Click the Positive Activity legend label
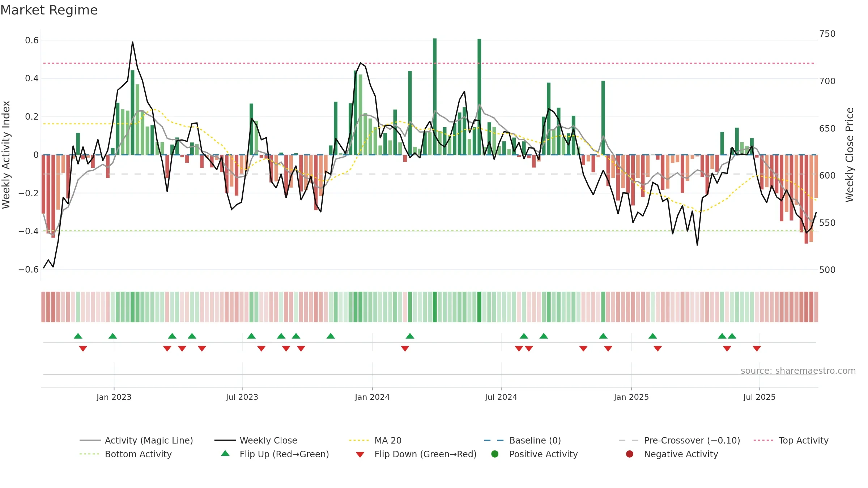The image size is (868, 488). click(x=543, y=454)
